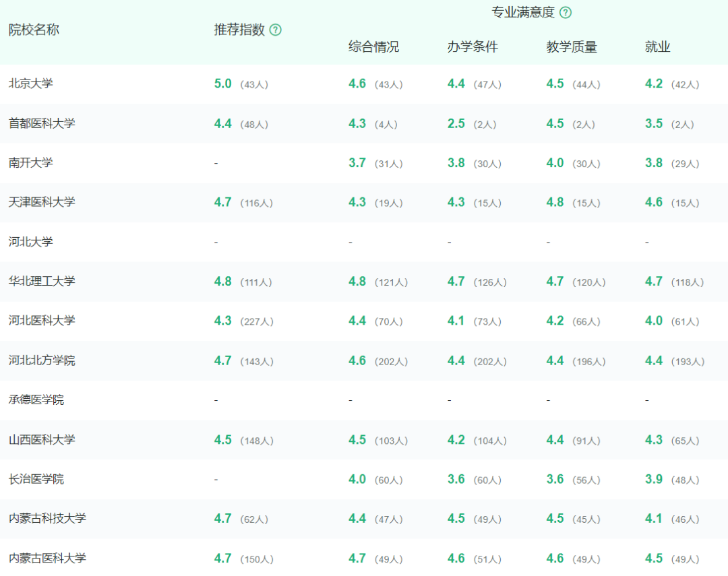Click 山西医科大学 办学条件 count (104人)
This screenshot has height=576, width=728.
(x=490, y=441)
